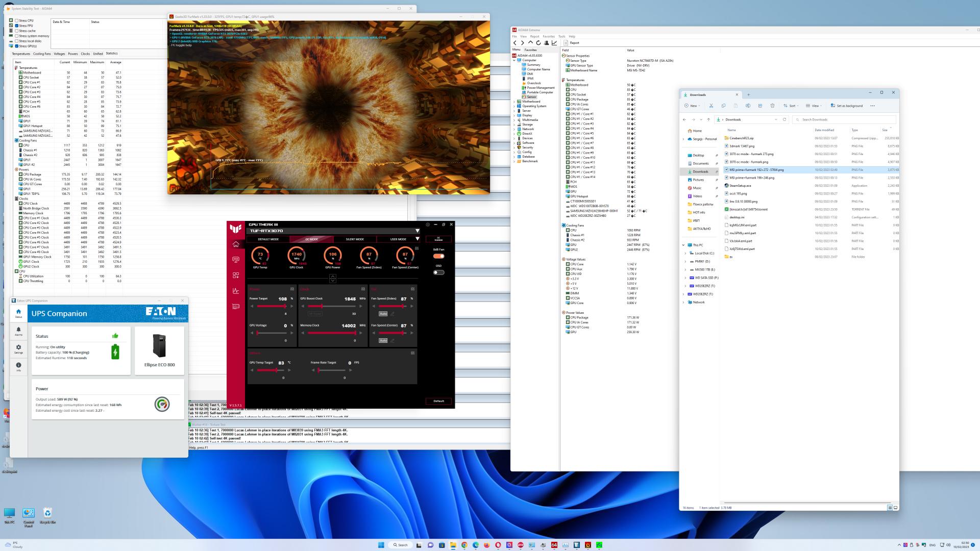Click Default button in GPU Tweak
This screenshot has height=551, width=980.
[438, 401]
